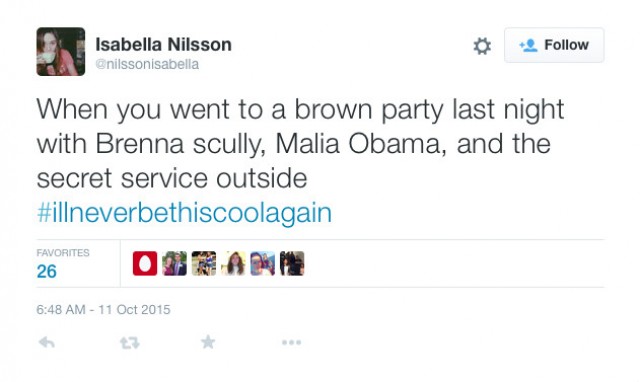640x382 pixels.
Task: Open the gear settings dropdown
Action: coord(482,46)
